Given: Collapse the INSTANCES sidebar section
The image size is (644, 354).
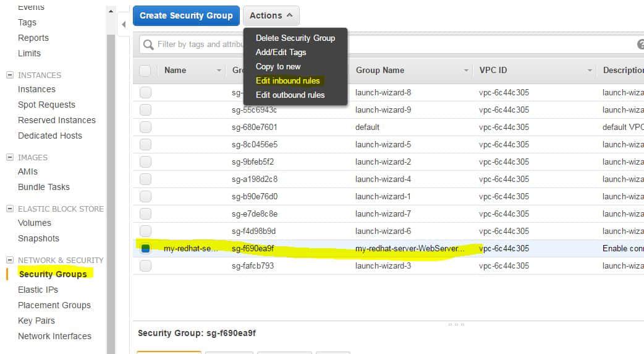Looking at the screenshot, I should point(9,75).
